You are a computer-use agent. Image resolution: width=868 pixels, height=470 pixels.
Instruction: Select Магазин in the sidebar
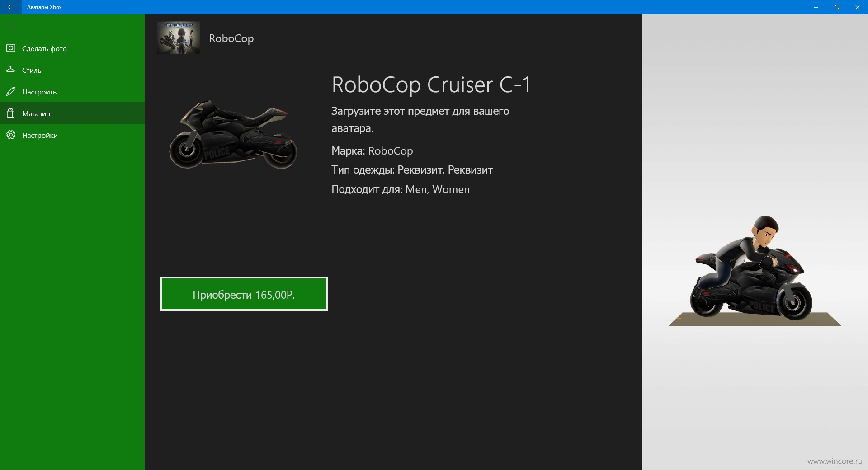[72, 113]
